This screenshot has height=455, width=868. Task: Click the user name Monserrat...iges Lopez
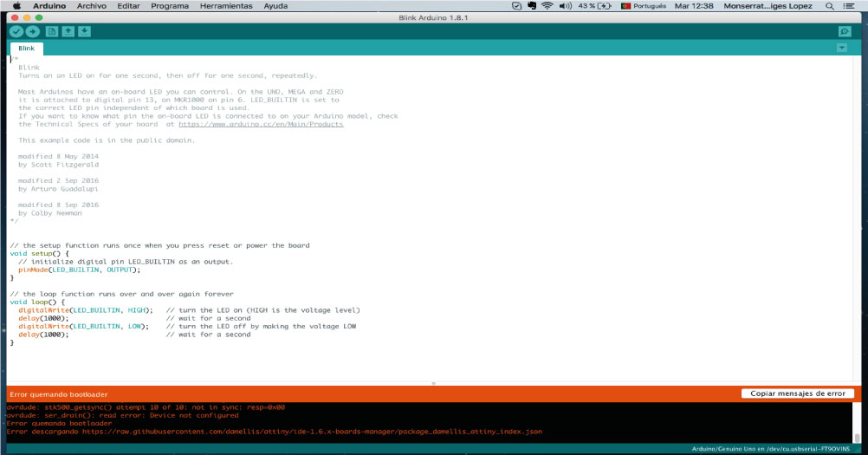768,5
